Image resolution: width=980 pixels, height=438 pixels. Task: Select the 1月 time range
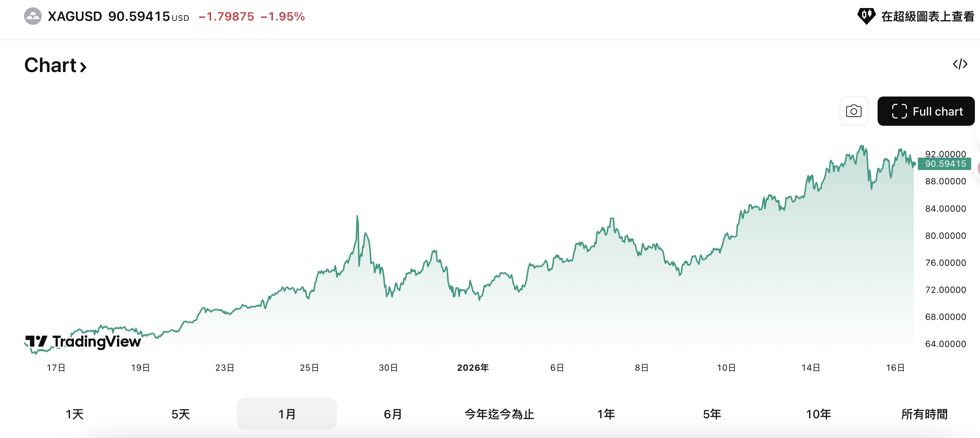pyautogui.click(x=287, y=414)
